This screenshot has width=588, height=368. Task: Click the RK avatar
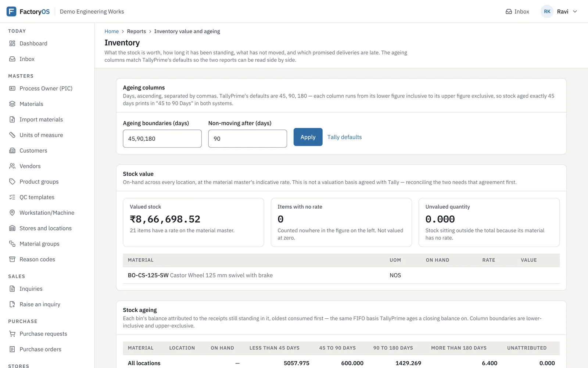(547, 11)
